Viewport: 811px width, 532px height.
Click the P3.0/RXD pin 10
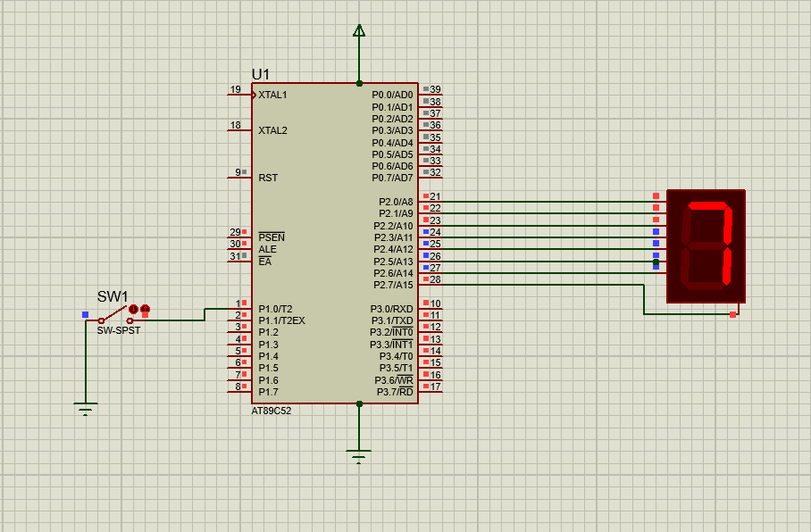point(431,309)
